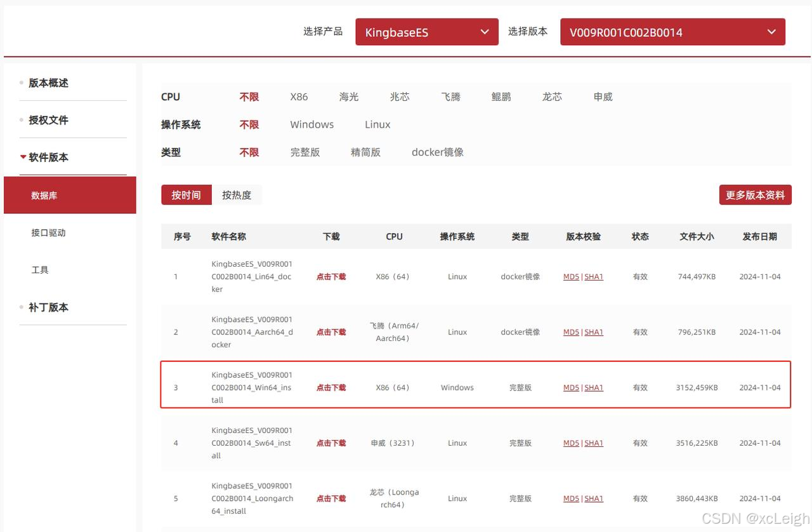Select the KingbaseES_V009R001C002B0014_Lin64_docker name text

(x=252, y=277)
